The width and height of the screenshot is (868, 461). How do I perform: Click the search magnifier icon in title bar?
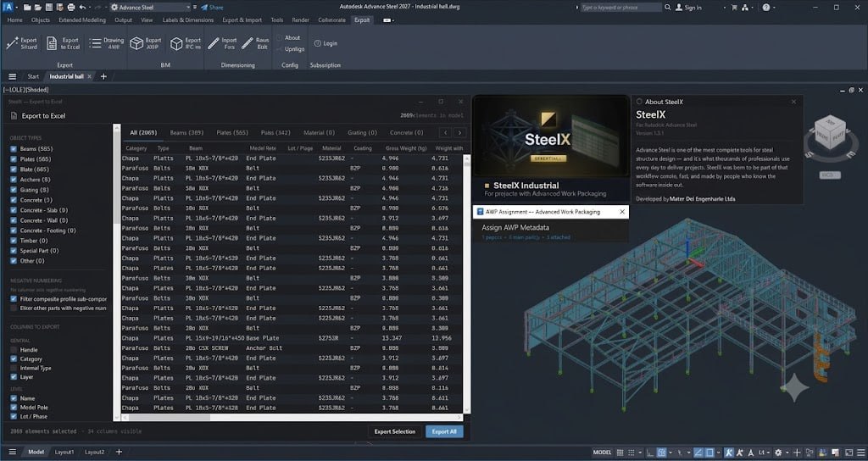tap(668, 7)
